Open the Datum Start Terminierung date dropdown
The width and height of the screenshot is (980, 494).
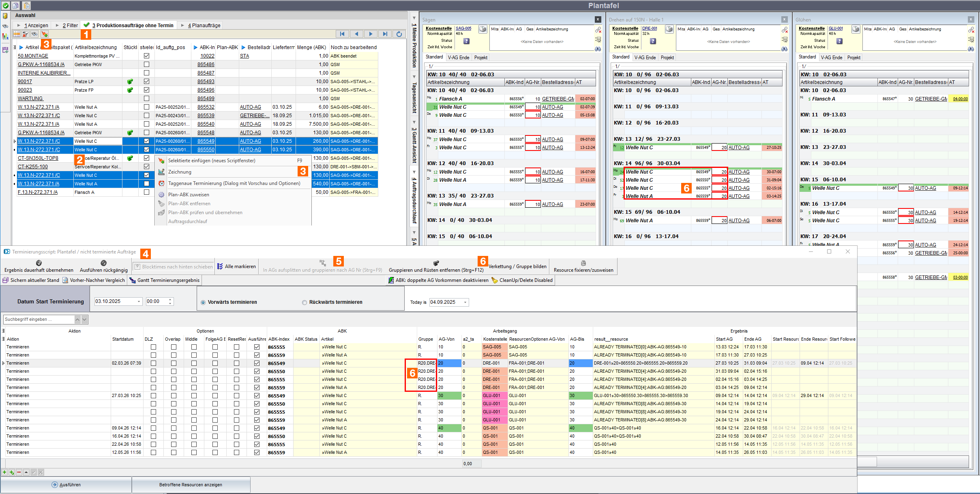pyautogui.click(x=139, y=301)
